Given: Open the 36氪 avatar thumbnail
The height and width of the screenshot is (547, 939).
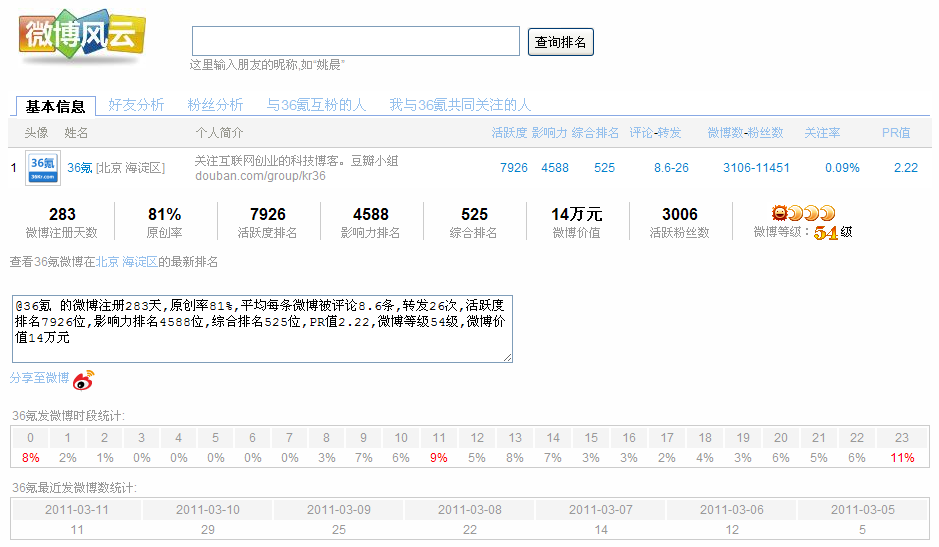Looking at the screenshot, I should tap(43, 168).
